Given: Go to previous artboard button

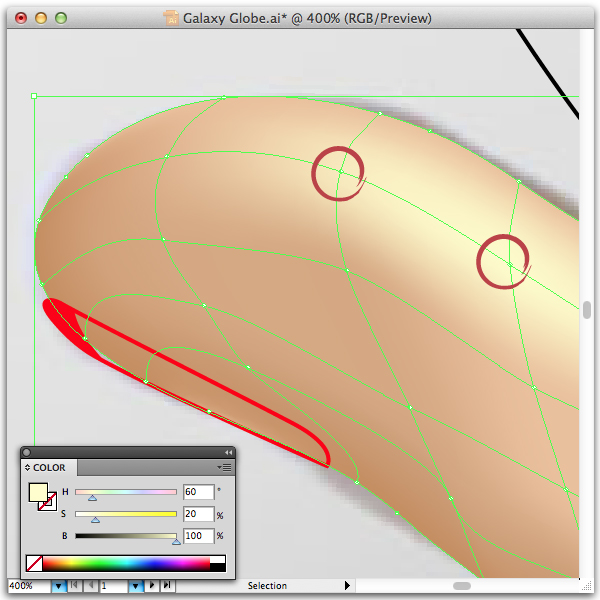Looking at the screenshot, I should (91, 585).
